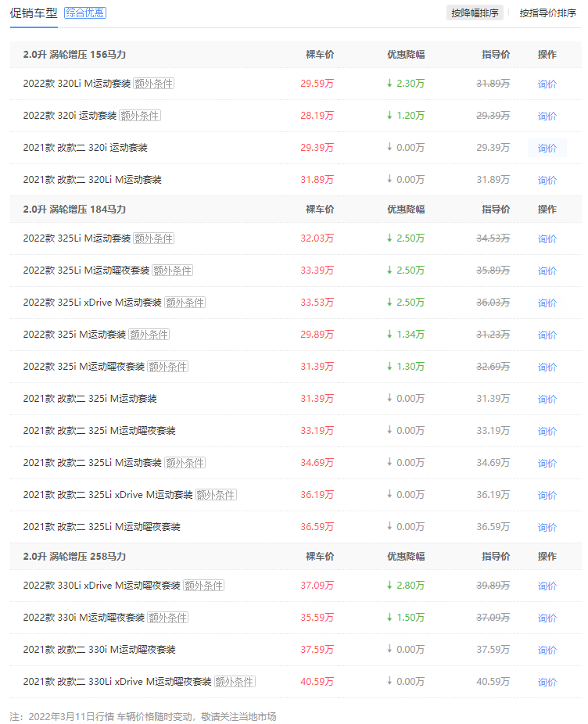The height and width of the screenshot is (724, 588).
Task: Click bare price 28.19万
Action: (317, 116)
